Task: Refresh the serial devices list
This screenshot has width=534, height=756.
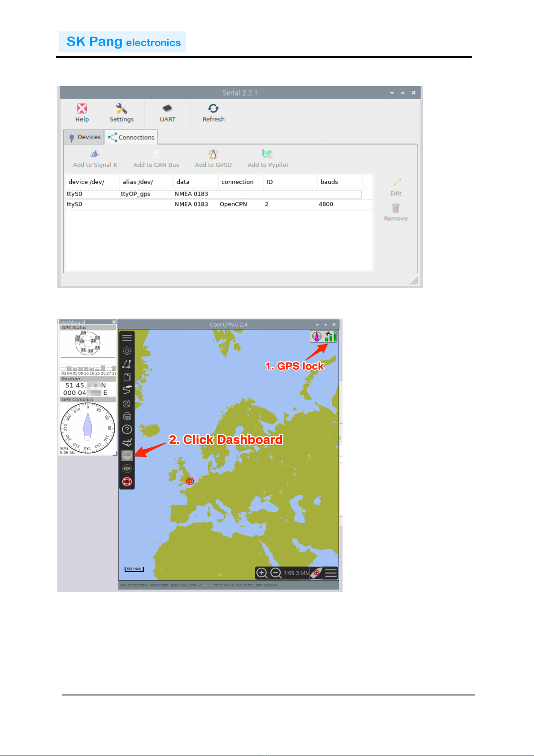Action: tap(213, 113)
